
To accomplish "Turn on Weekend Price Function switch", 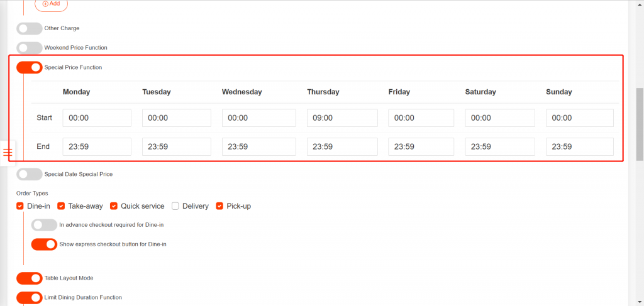I will (x=30, y=48).
